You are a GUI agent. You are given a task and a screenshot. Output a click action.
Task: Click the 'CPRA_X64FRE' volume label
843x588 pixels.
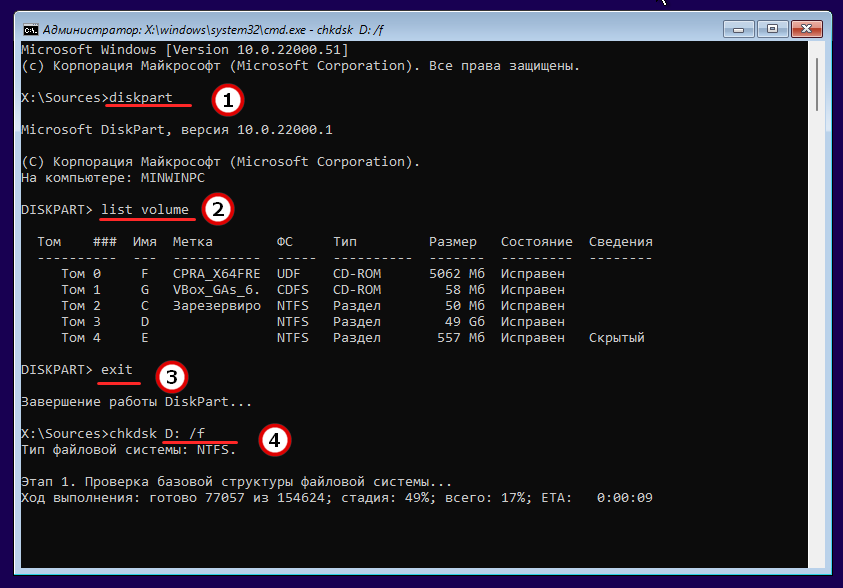click(217, 274)
